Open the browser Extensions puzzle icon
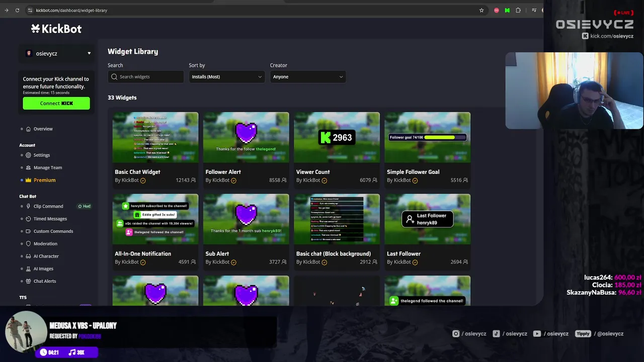 click(x=518, y=10)
